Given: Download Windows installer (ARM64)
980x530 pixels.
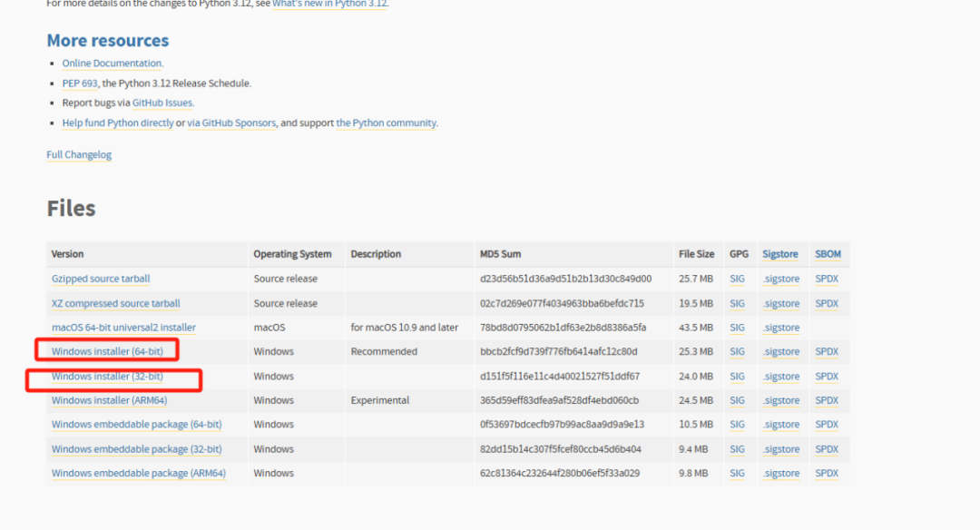Looking at the screenshot, I should (x=110, y=400).
